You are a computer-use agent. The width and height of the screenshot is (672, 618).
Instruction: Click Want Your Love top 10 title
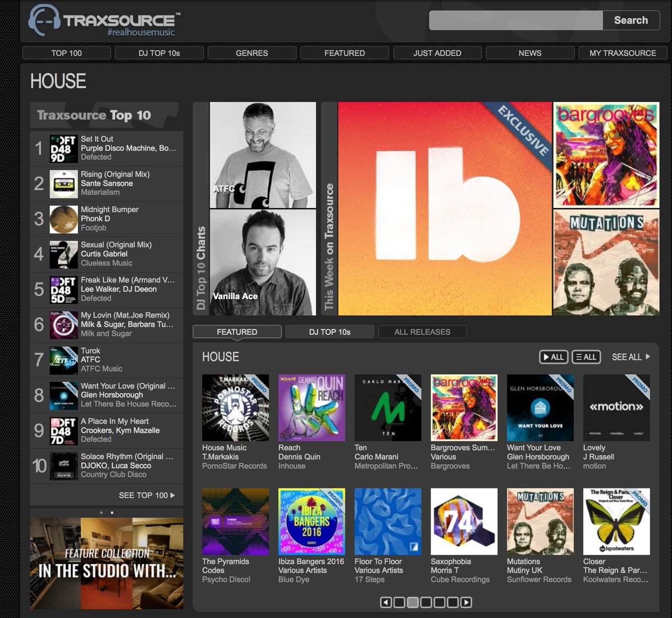[x=128, y=386]
